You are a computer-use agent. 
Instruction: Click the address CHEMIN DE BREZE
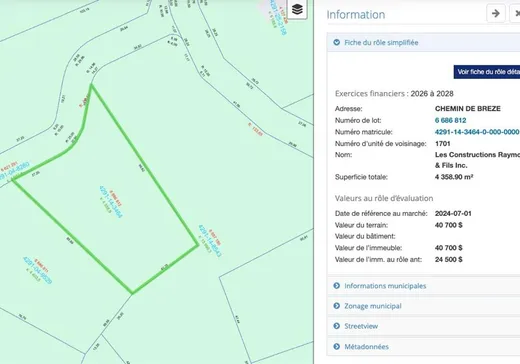click(468, 109)
